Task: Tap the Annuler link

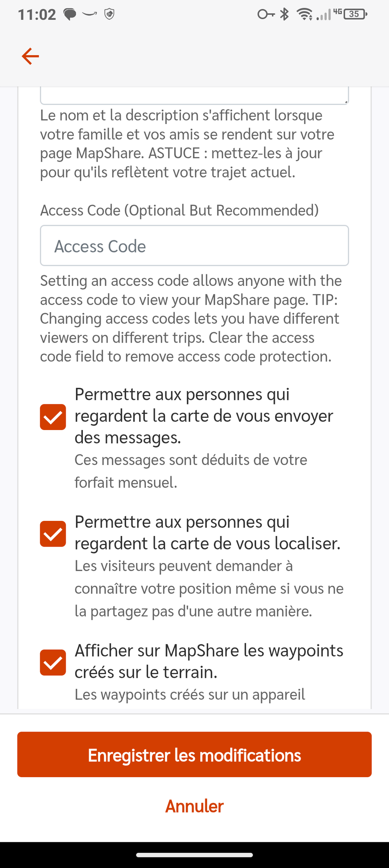Action: tap(194, 806)
